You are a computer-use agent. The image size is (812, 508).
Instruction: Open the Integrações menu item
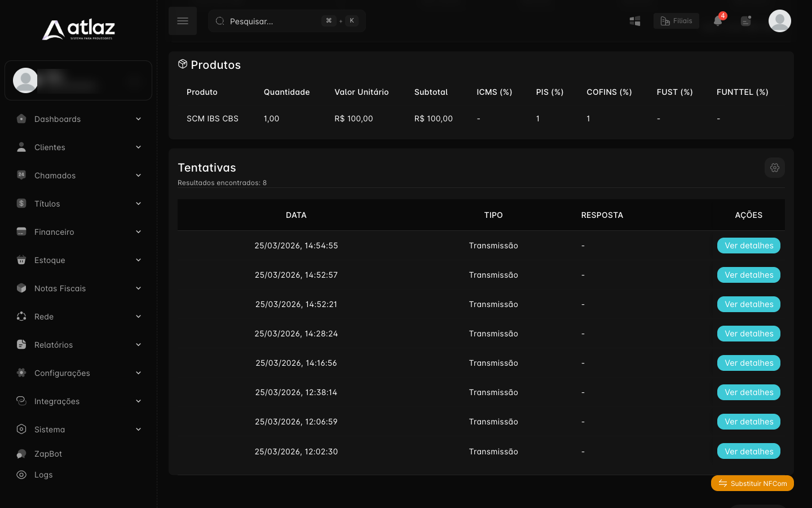(x=78, y=401)
